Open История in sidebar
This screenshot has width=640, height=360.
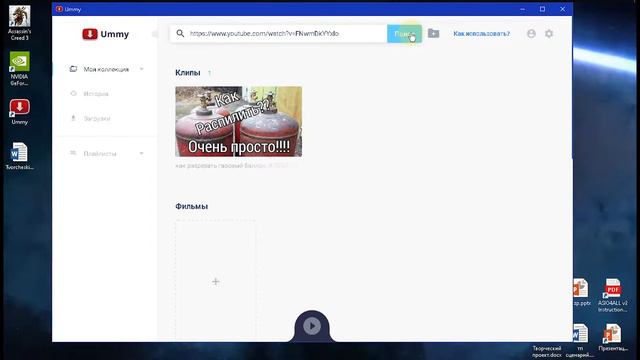(96, 94)
